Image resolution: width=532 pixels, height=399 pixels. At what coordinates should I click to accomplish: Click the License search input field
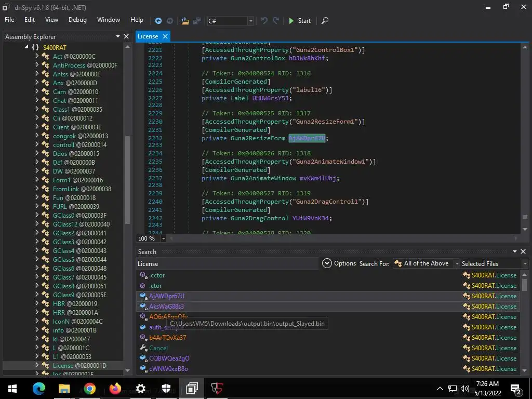coord(227,263)
